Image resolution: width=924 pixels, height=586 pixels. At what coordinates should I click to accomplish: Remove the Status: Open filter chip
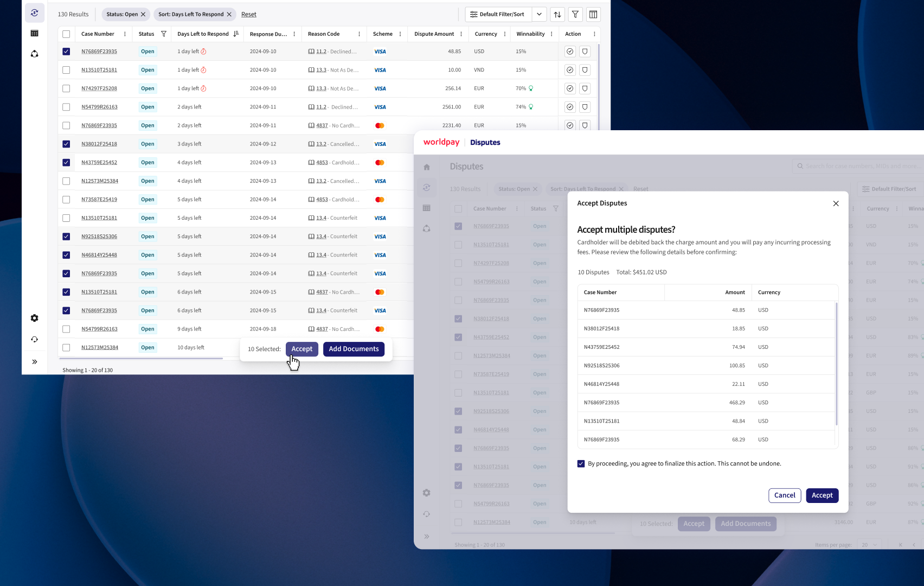(143, 14)
